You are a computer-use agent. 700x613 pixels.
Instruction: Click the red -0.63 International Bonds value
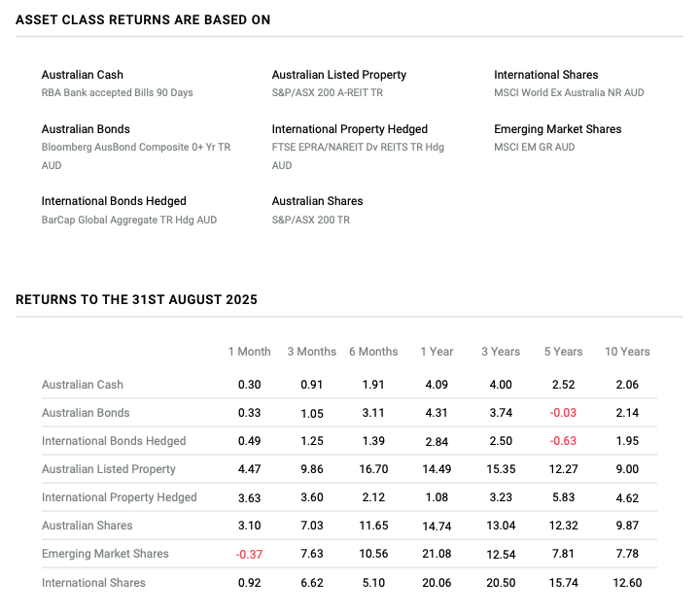coord(563,441)
